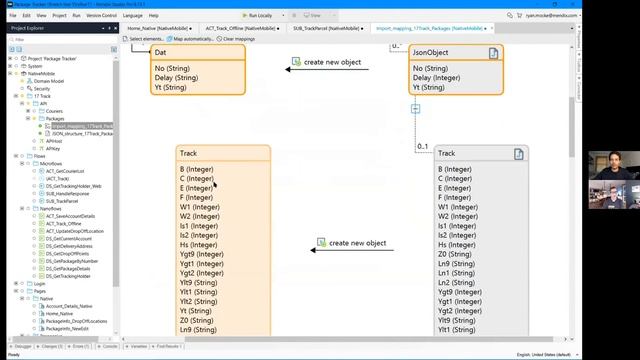640x360 pixels.
Task: Open the Debugger bottom tab
Action: (21, 346)
